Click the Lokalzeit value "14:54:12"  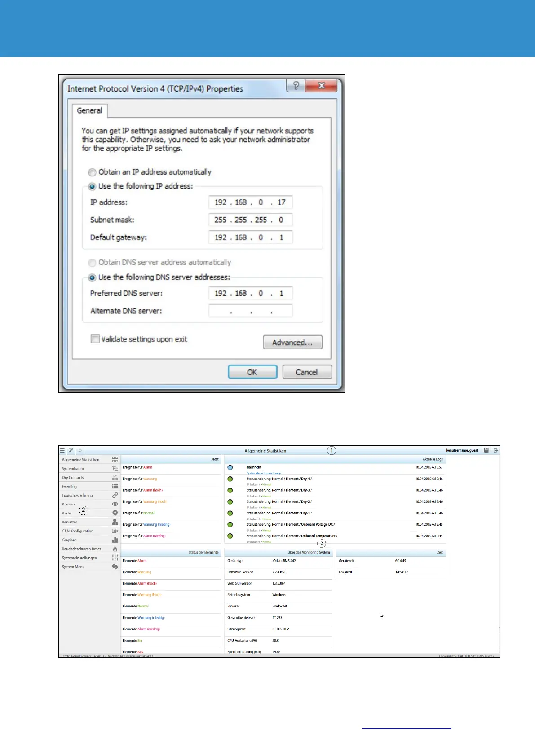(402, 572)
